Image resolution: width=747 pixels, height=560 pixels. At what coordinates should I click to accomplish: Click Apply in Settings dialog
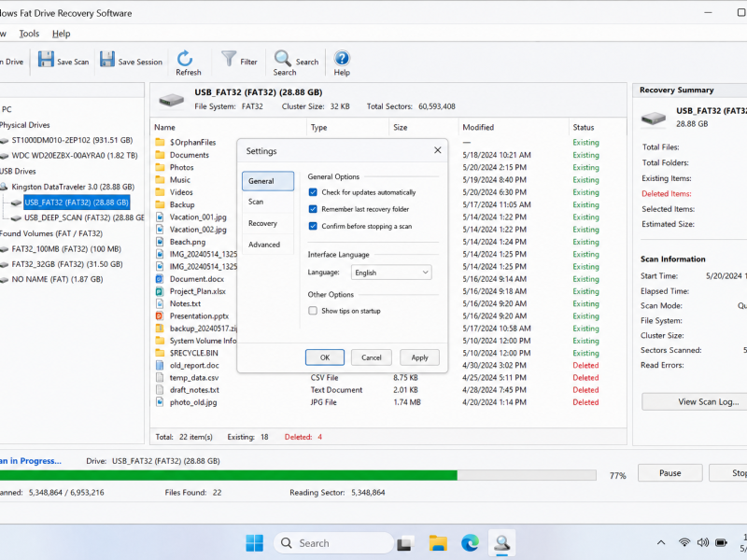[419, 357]
